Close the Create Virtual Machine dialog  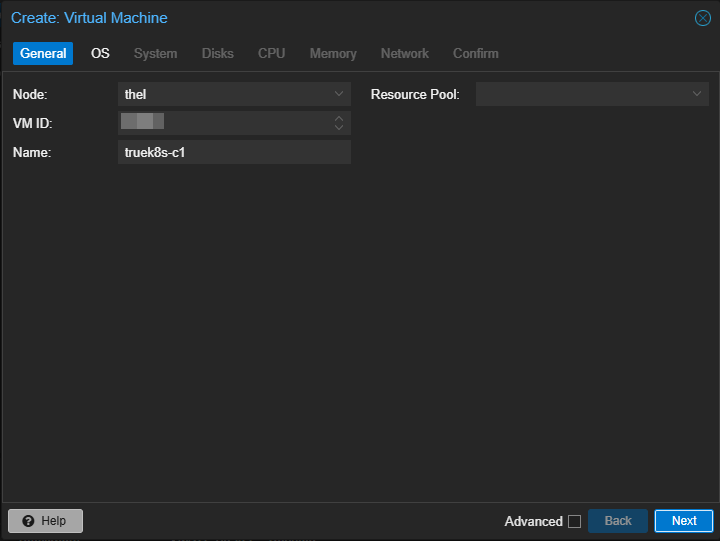702,18
